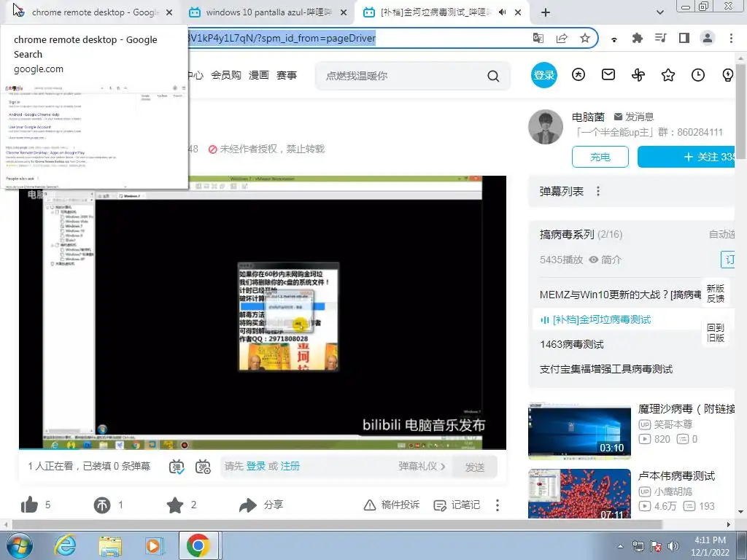Click the search magnifier icon
Viewport: 747px width, 560px height.
point(494,76)
